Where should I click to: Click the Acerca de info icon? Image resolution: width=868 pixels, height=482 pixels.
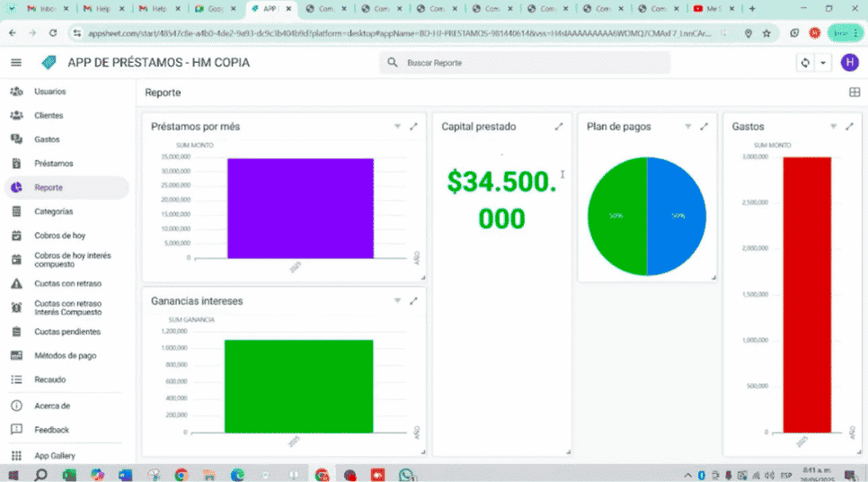click(16, 406)
